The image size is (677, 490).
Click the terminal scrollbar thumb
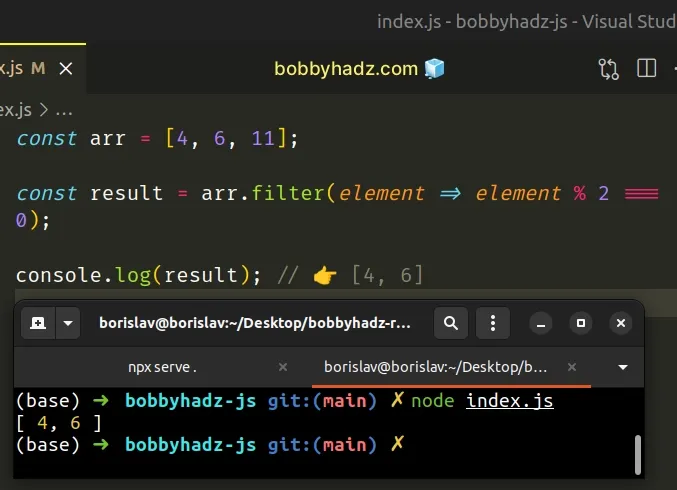(x=638, y=455)
